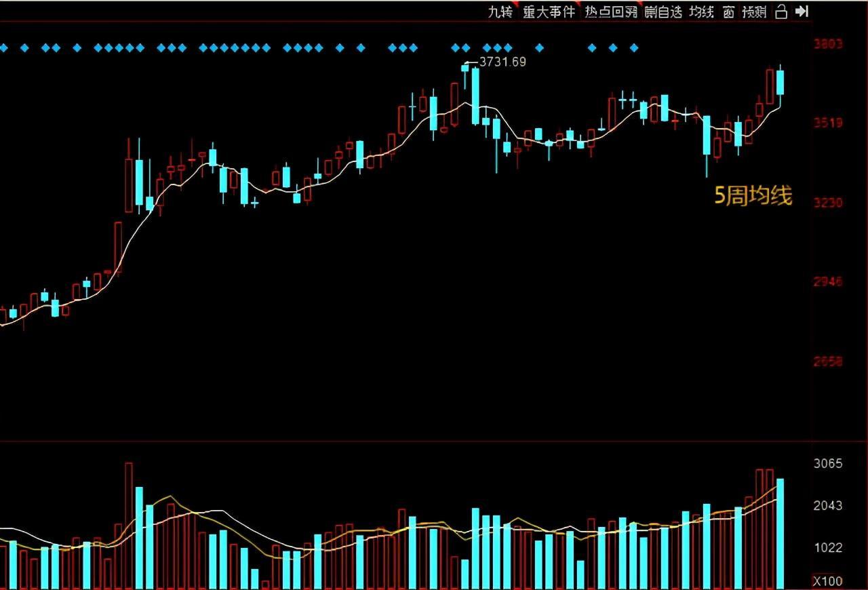
Task: Select the candlestick at the 3731.69 high
Action: click(x=465, y=75)
